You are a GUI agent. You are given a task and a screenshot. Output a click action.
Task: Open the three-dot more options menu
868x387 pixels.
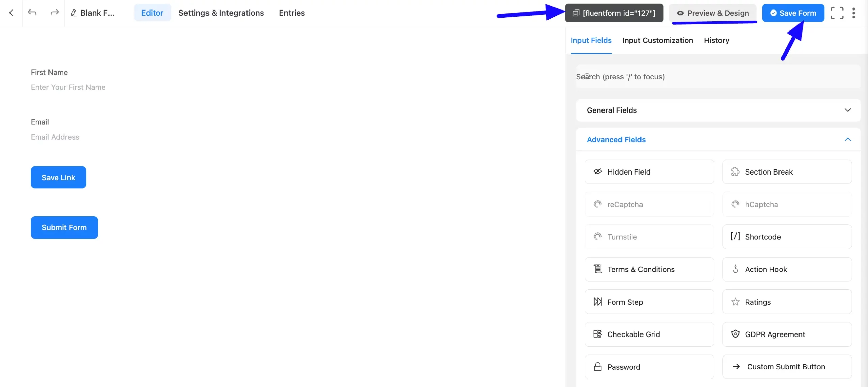853,13
